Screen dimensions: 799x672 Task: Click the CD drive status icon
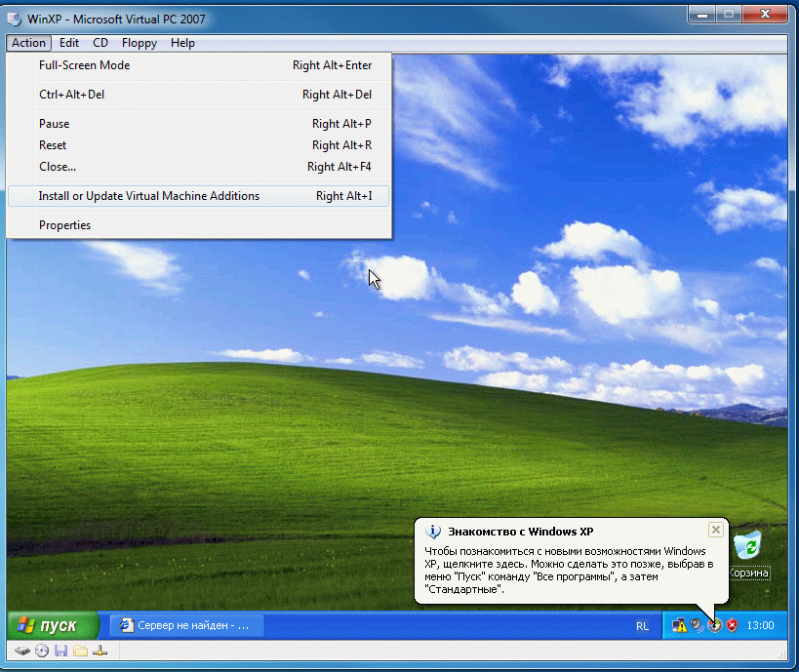click(42, 651)
